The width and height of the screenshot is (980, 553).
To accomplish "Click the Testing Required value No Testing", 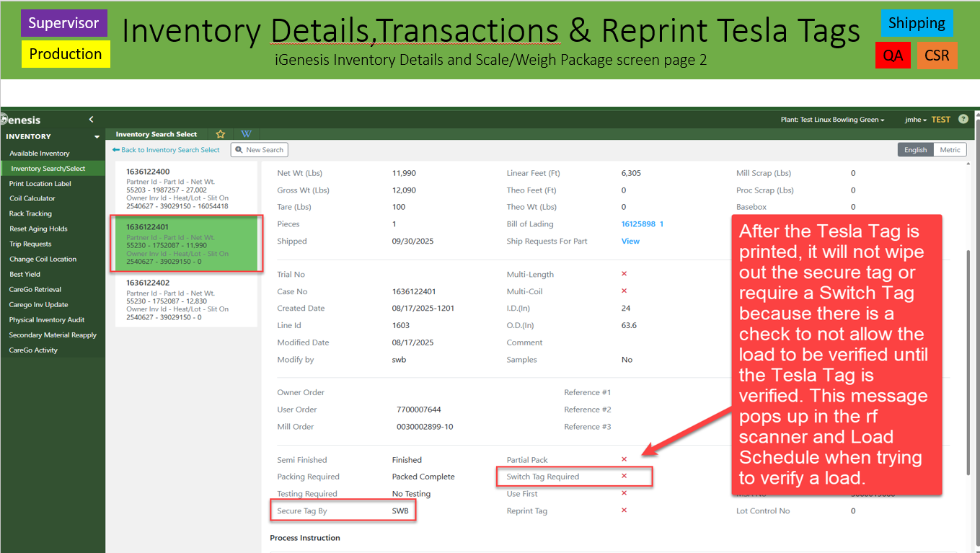I will [x=411, y=494].
